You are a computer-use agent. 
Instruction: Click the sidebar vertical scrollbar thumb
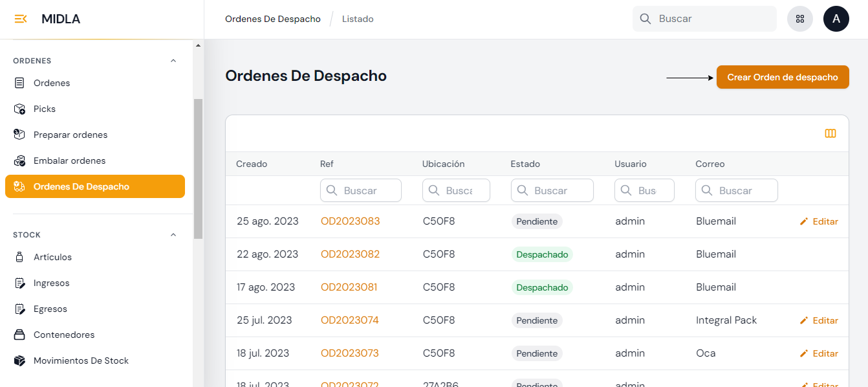[198, 168]
